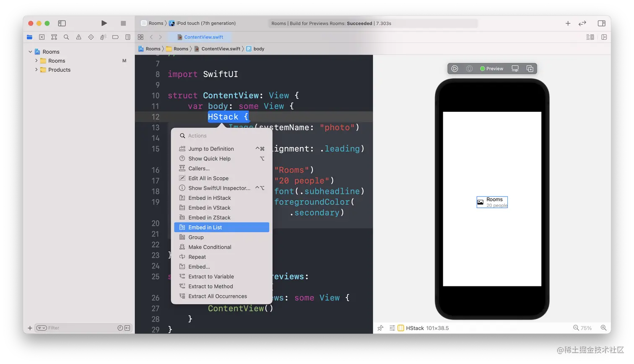634x364 pixels.
Task: Open canvas adjust lines button
Action: pos(392,328)
